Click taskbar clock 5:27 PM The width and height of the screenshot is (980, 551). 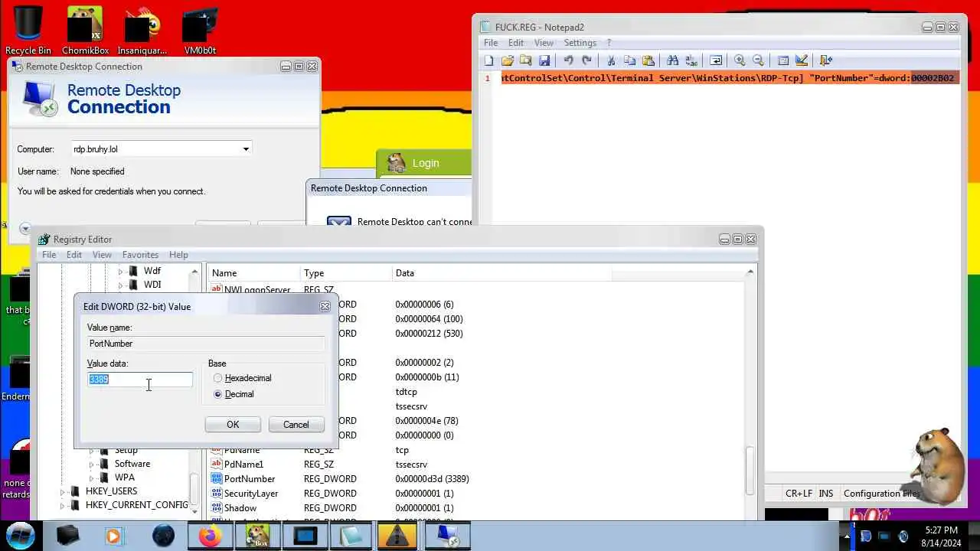point(941,530)
